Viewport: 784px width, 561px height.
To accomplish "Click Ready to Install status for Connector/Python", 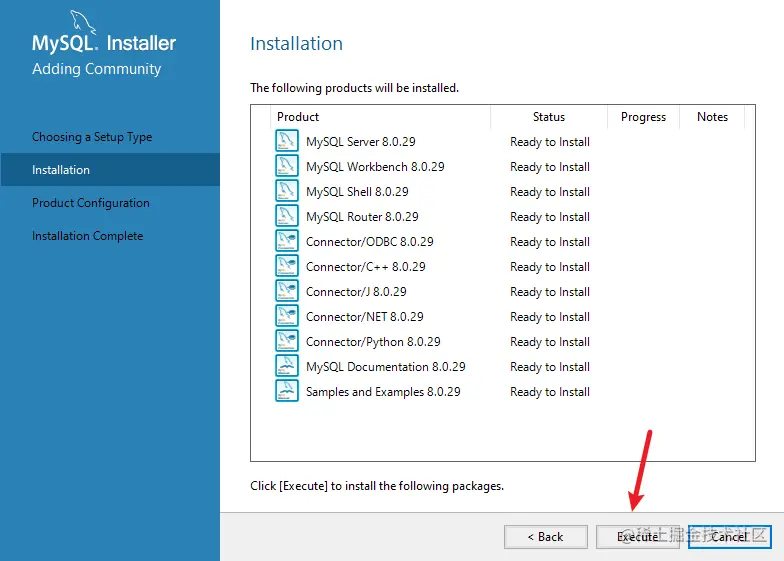I will coord(550,342).
